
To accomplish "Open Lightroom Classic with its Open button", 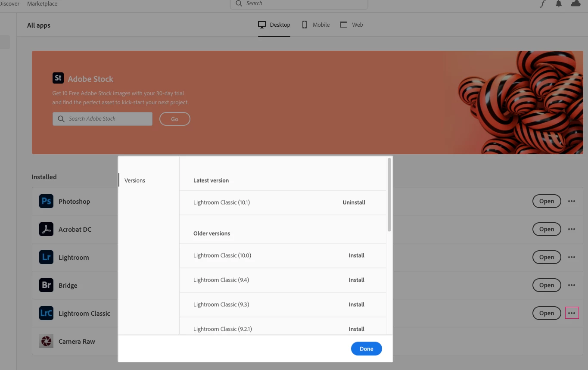I will (x=547, y=313).
